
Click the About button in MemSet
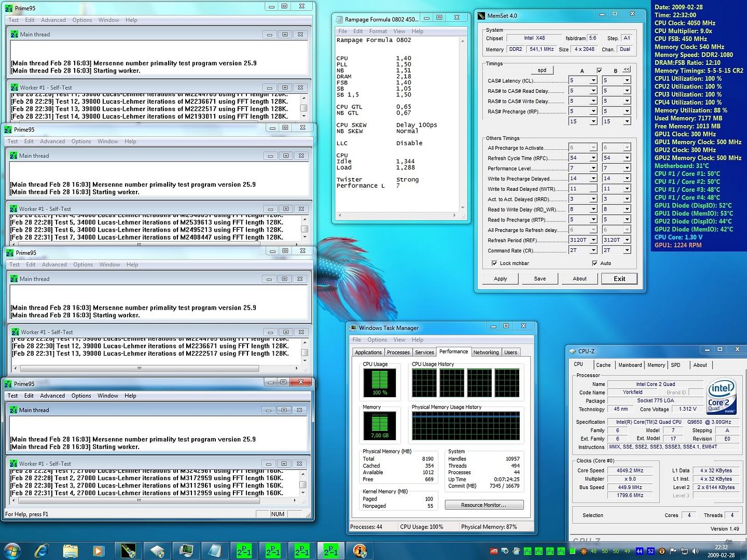click(580, 279)
